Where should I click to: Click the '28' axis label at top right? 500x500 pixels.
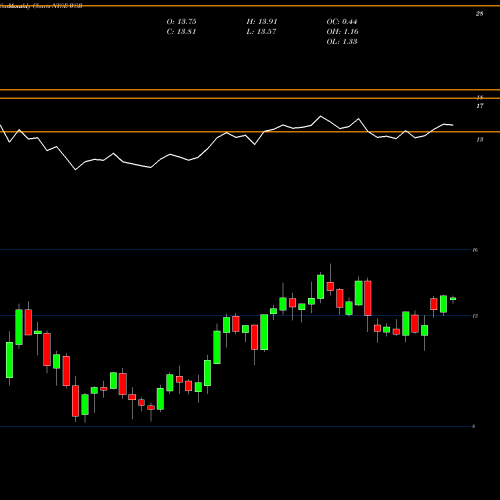(479, 14)
